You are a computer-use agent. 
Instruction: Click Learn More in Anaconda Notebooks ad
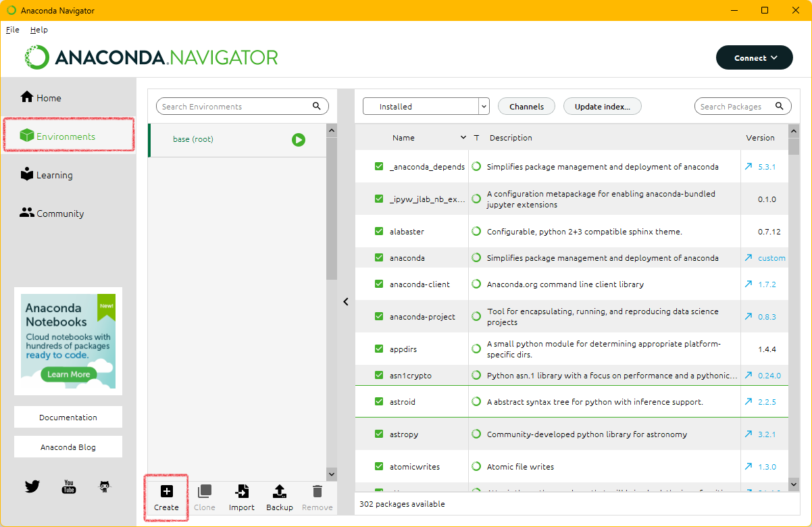point(68,374)
